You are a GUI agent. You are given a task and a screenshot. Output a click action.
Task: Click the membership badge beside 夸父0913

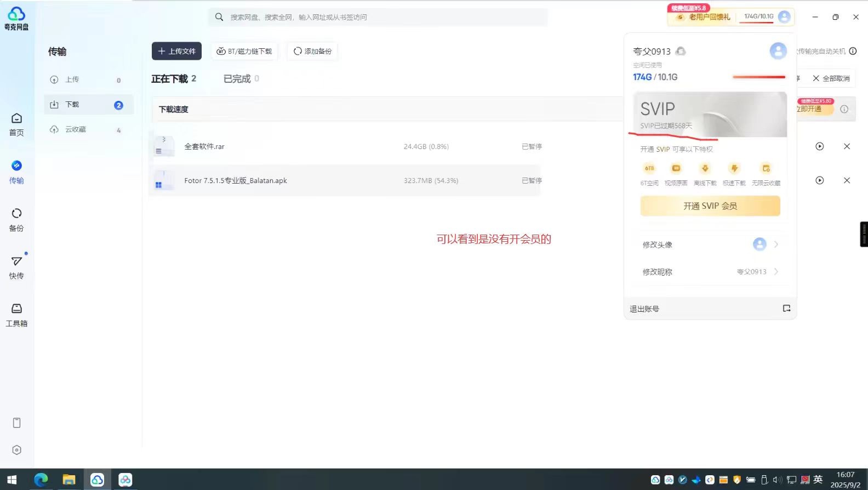click(681, 51)
